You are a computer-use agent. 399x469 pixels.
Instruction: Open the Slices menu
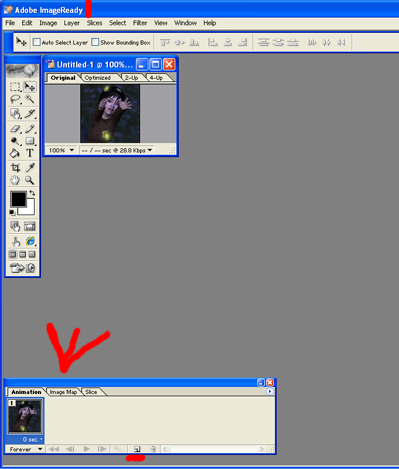click(94, 23)
